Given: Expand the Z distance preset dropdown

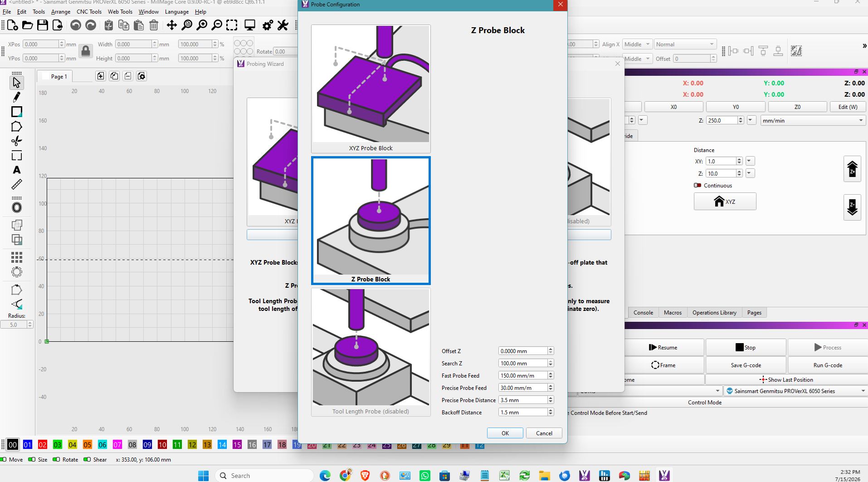Looking at the screenshot, I should [x=750, y=173].
